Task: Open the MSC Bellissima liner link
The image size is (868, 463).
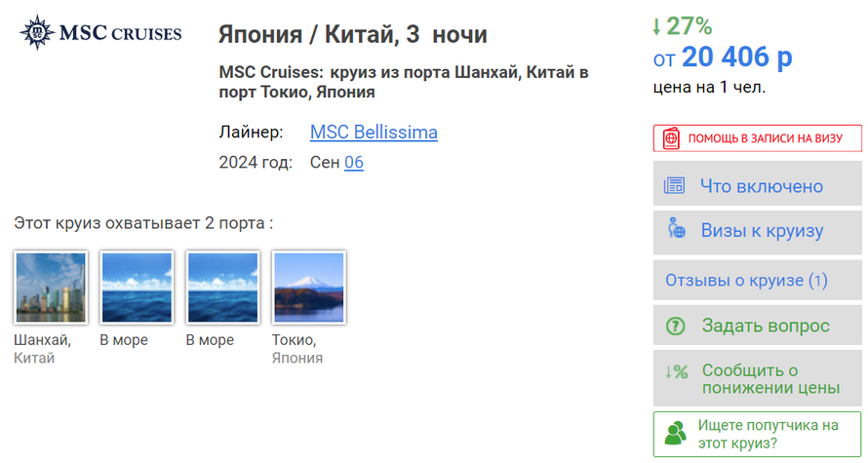Action: click(x=374, y=133)
